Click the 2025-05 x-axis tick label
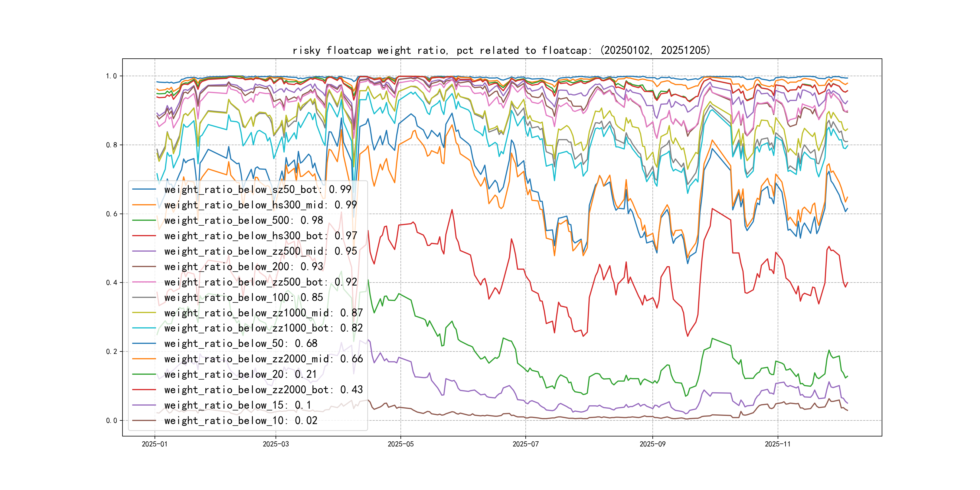 pos(400,444)
